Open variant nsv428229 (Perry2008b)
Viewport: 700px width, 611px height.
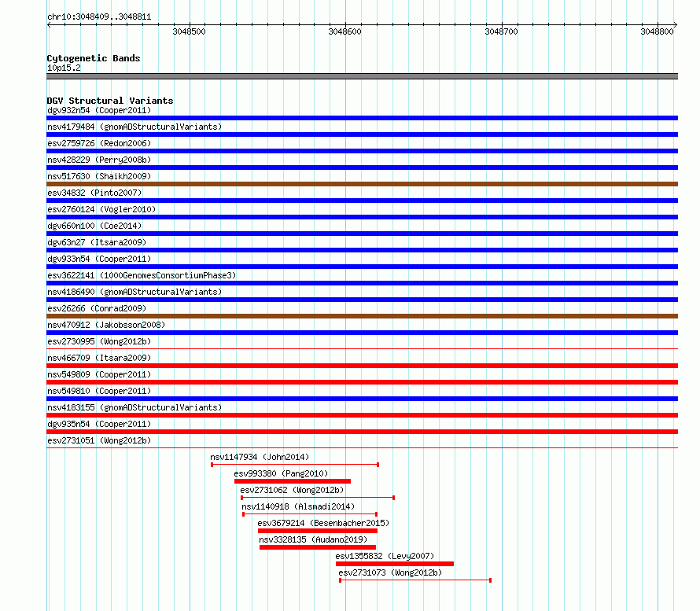point(99,160)
